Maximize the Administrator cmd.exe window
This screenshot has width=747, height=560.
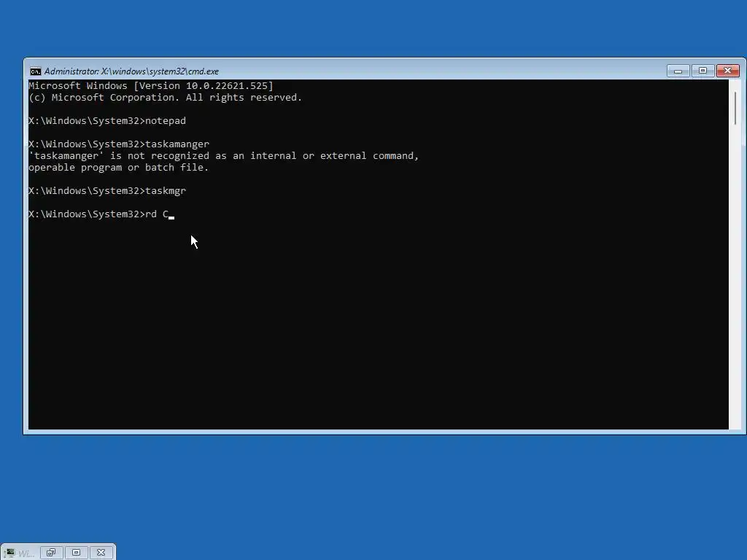[x=703, y=71]
